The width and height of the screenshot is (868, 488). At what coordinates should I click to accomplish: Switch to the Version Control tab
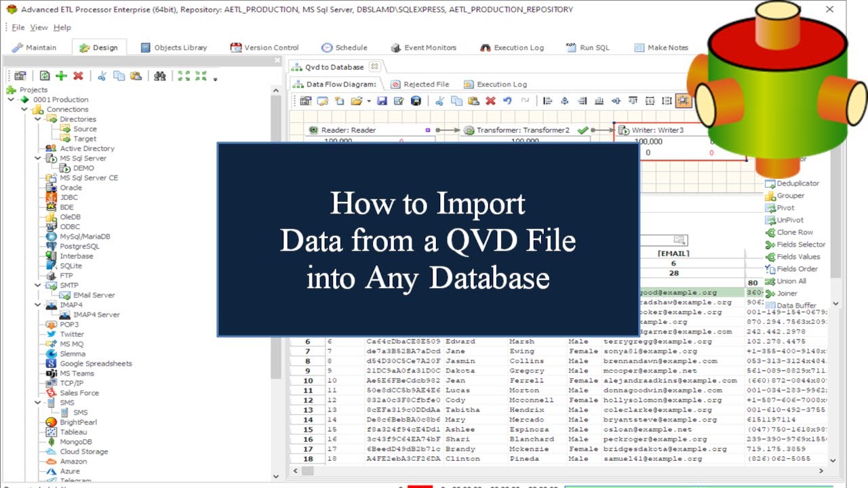click(264, 47)
